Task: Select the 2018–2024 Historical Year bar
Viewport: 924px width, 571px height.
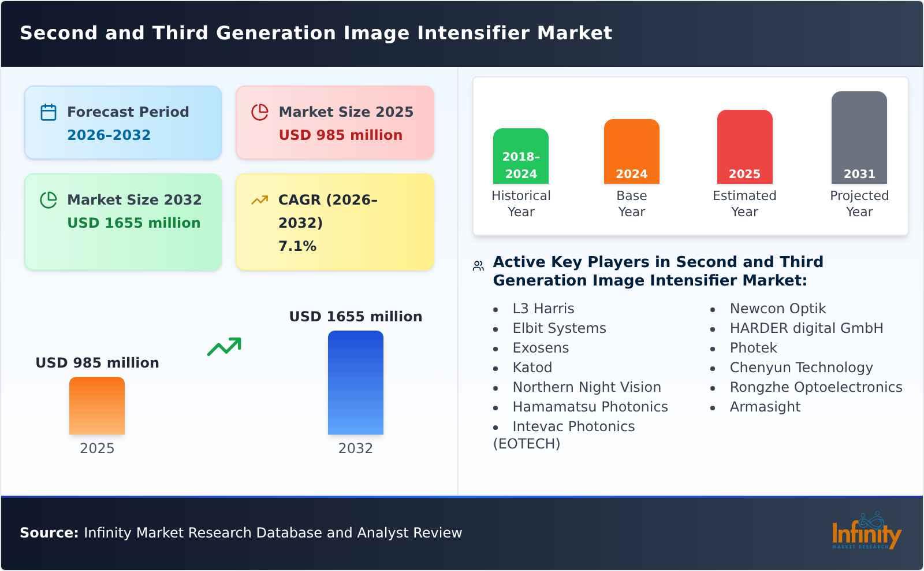Action: pos(520,156)
